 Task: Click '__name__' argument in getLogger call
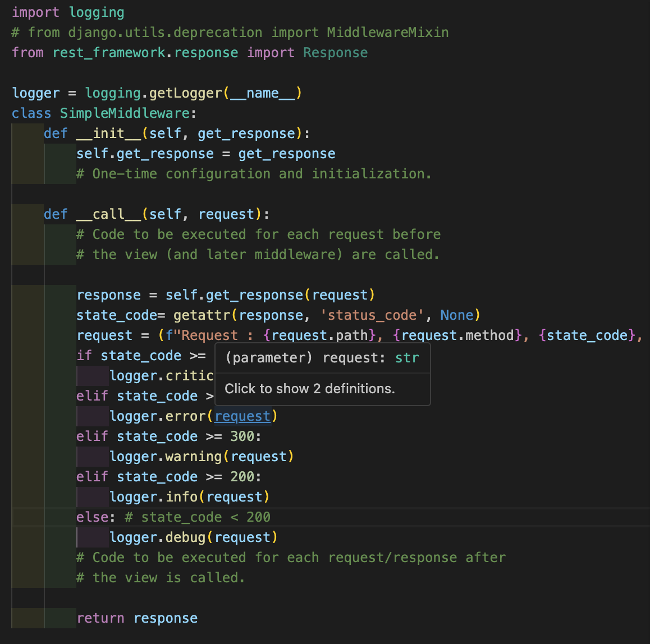[x=263, y=93]
